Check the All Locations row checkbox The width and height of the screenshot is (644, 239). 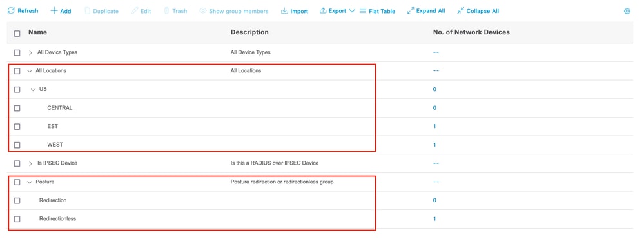[x=17, y=71]
